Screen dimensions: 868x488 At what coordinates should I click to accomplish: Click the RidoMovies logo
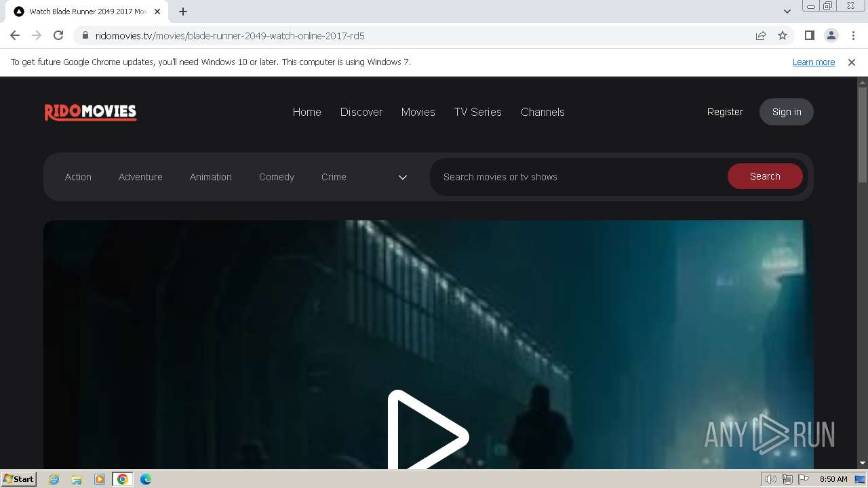coord(91,112)
